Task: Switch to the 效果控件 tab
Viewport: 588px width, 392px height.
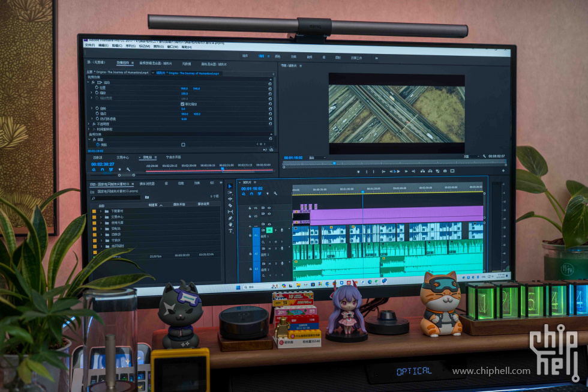Action: 122,62
